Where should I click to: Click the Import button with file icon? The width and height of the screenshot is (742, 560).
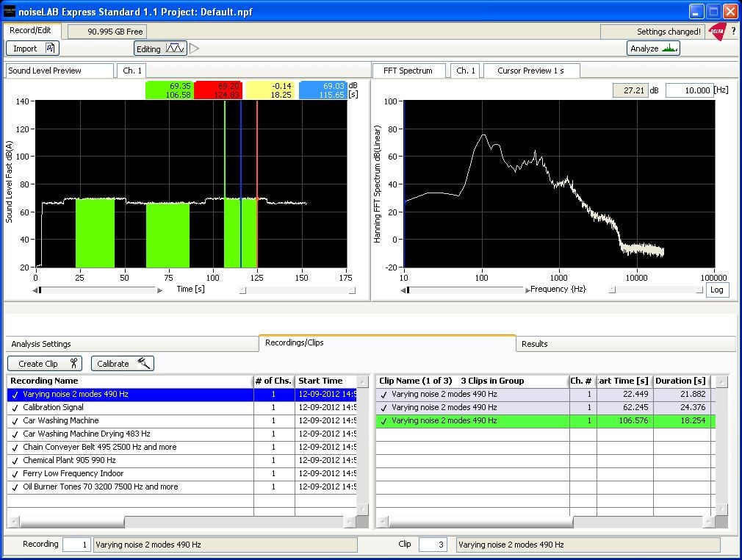pyautogui.click(x=32, y=49)
